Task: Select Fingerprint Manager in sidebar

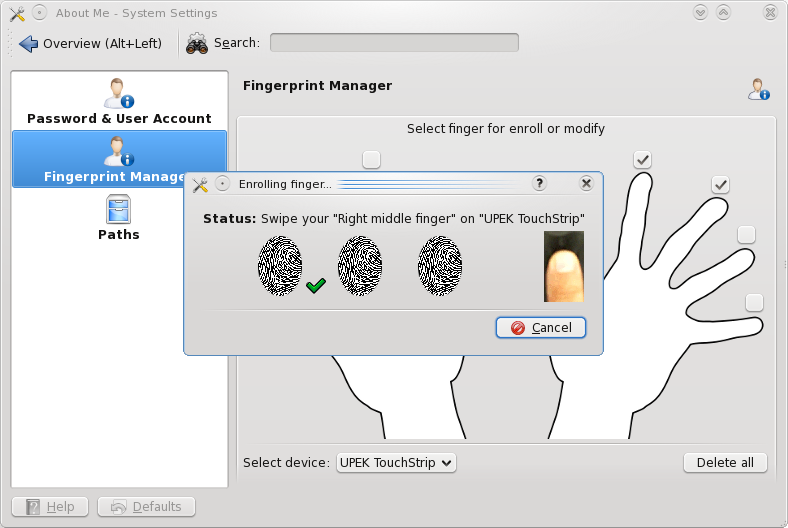Action: (x=119, y=159)
